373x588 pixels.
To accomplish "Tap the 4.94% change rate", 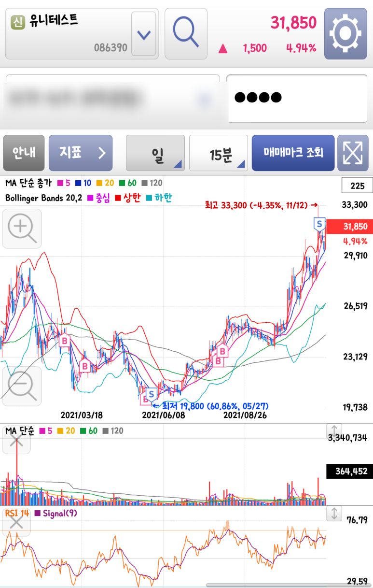I will 301,48.
